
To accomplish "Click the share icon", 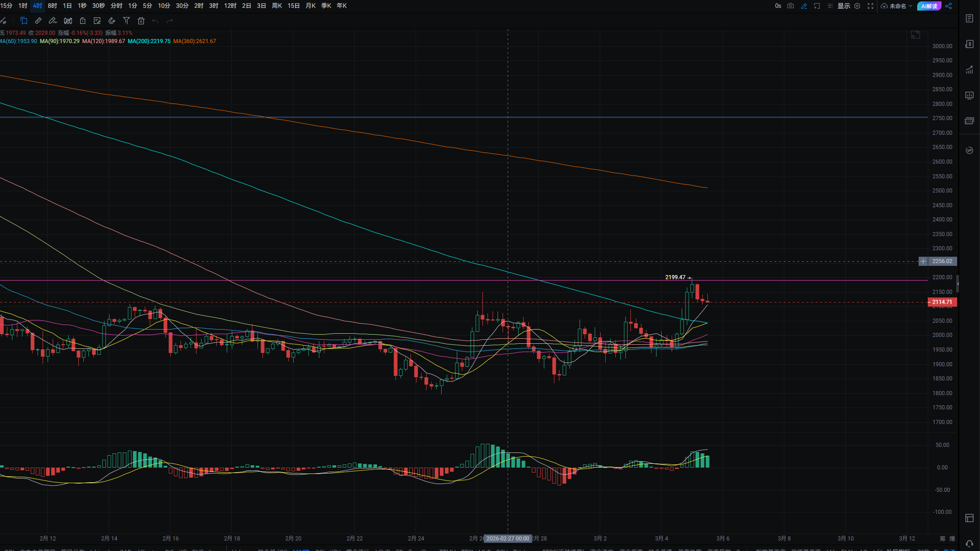I will (948, 6).
